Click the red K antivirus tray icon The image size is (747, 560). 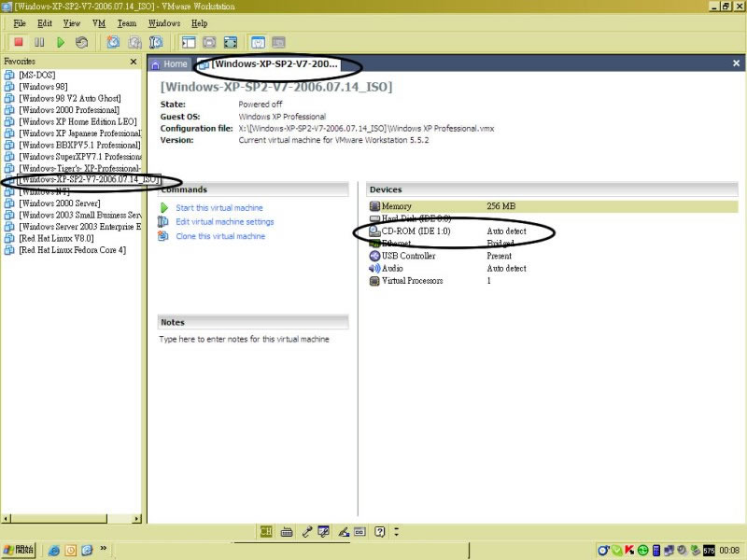pos(629,550)
